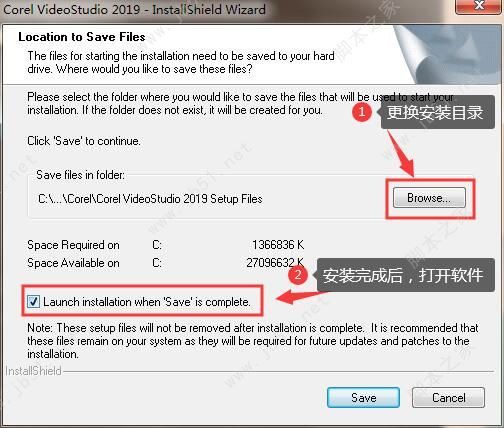The width and height of the screenshot is (504, 428).
Task: Click the window title bar text
Action: tap(134, 9)
